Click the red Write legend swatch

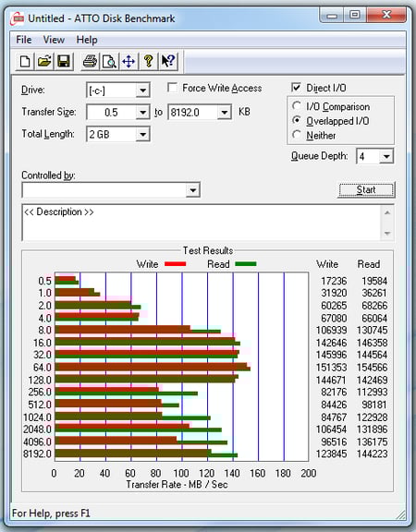(x=176, y=264)
